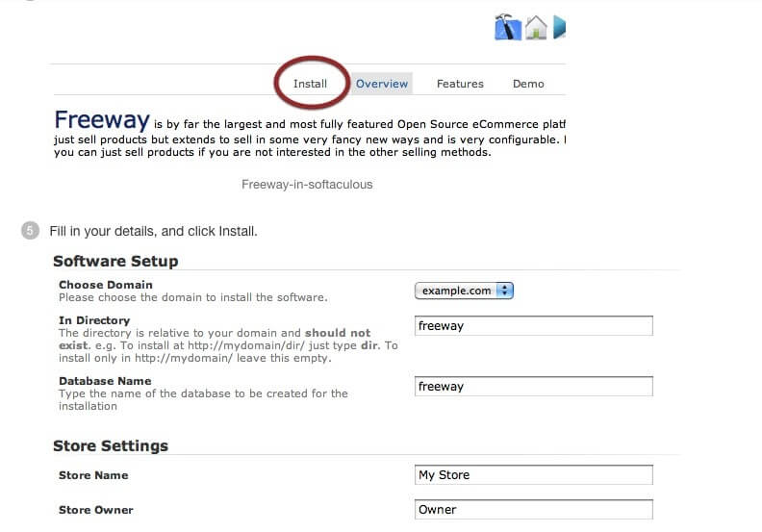Click the hammer tools icon
The image size is (762, 532).
tap(508, 27)
